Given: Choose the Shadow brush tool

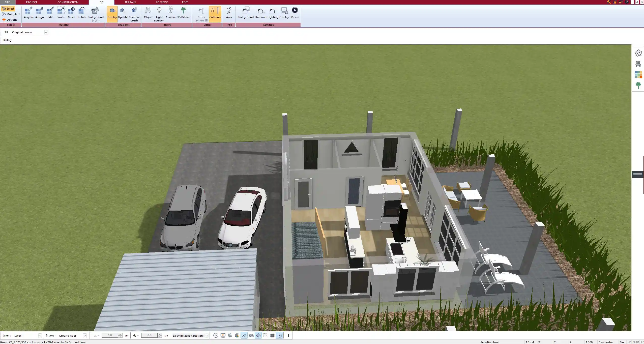Looking at the screenshot, I should pyautogui.click(x=134, y=14).
